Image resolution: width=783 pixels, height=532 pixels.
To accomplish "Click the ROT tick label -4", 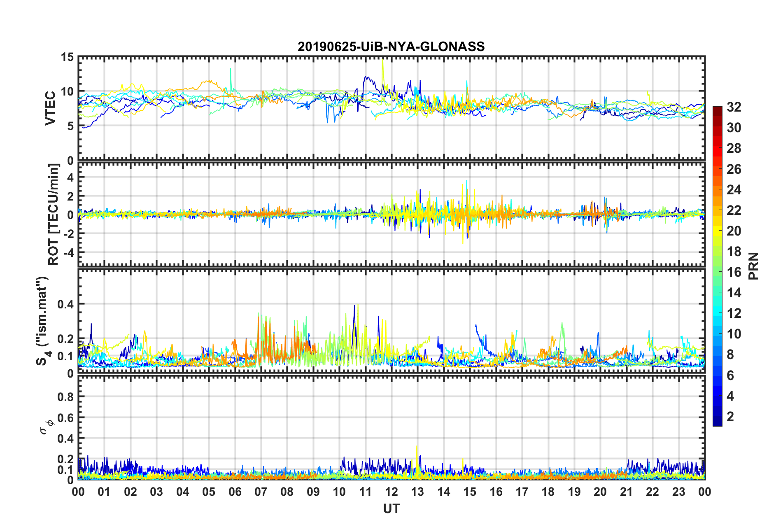I will pyautogui.click(x=68, y=252).
